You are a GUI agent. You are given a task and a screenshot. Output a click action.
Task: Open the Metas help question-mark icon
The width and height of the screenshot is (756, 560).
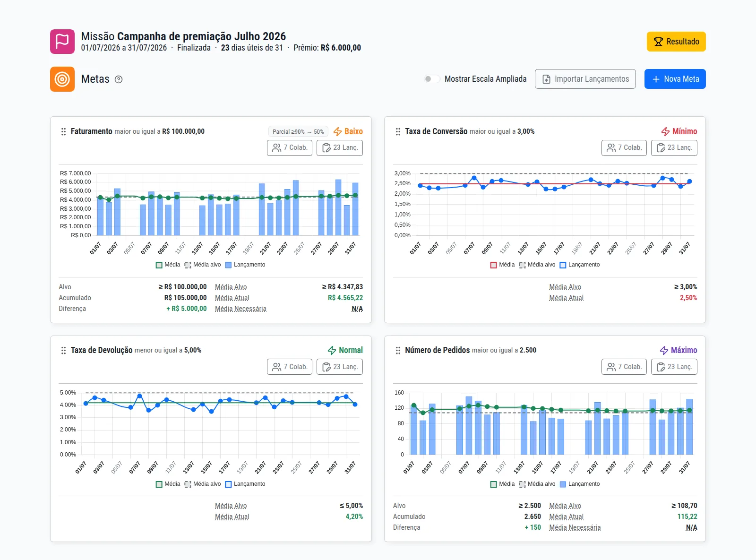tap(119, 79)
